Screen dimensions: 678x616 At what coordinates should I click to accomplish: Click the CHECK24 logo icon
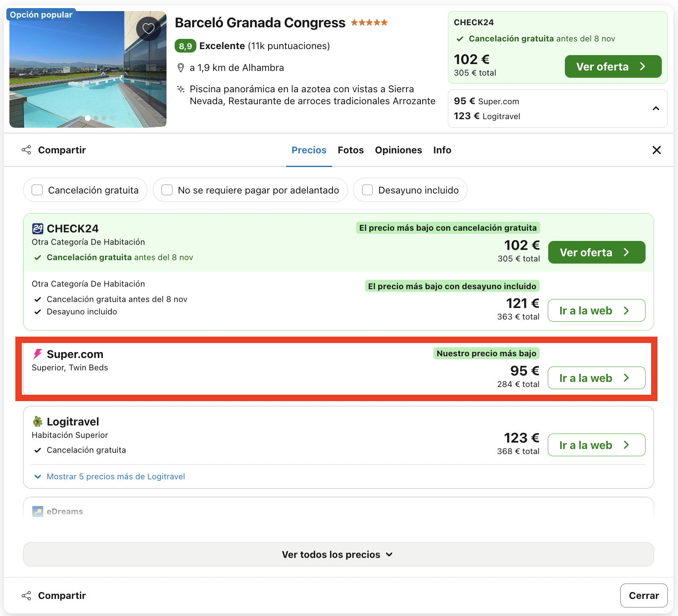point(38,229)
